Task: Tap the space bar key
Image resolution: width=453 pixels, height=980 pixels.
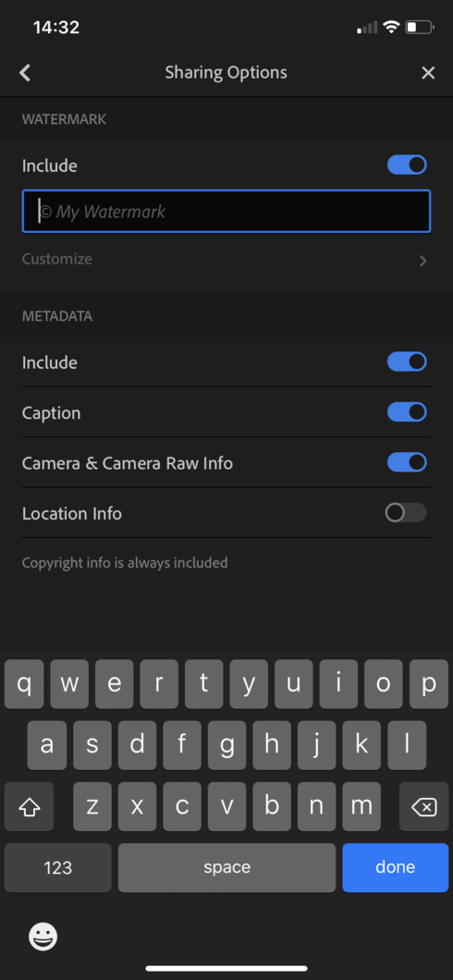Action: (226, 867)
